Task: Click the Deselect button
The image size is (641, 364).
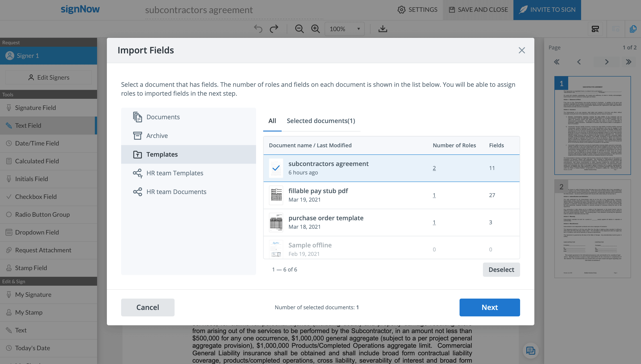Action: (x=501, y=269)
